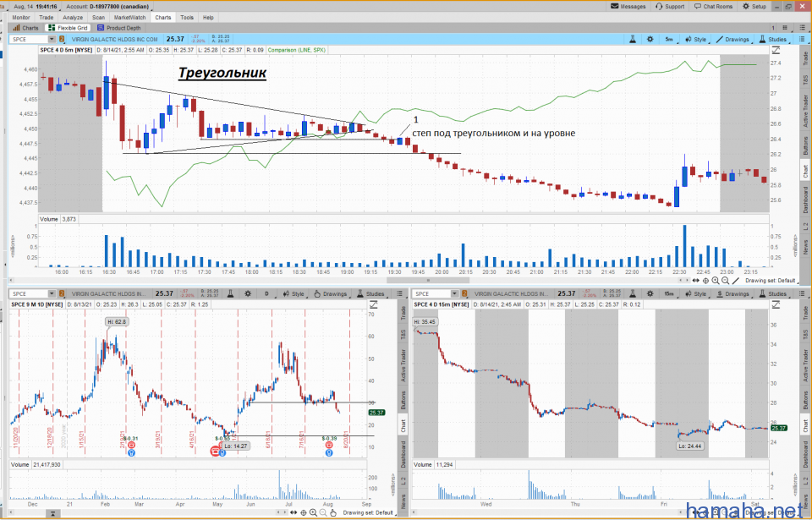Select the Product Depth sub-tab

(x=119, y=28)
